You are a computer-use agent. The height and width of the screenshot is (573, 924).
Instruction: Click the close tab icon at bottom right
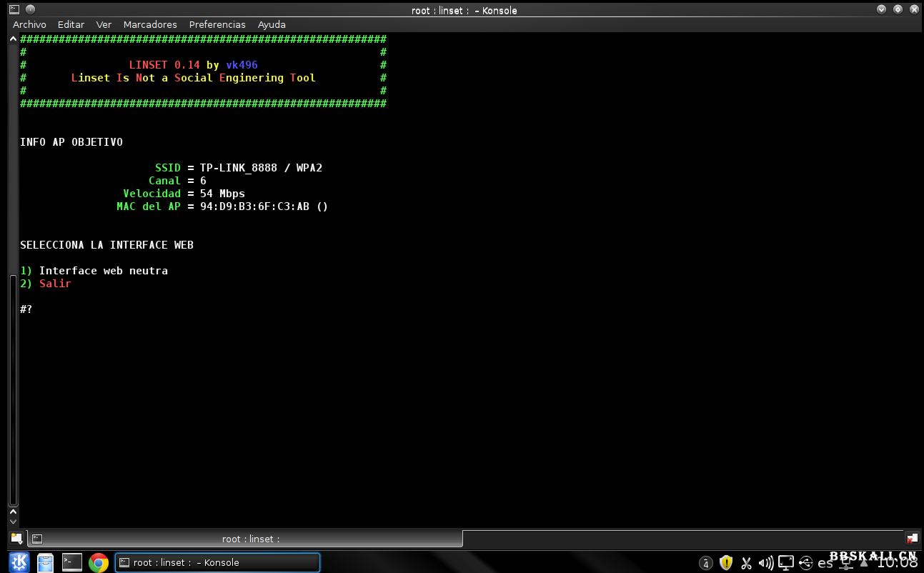(912, 539)
